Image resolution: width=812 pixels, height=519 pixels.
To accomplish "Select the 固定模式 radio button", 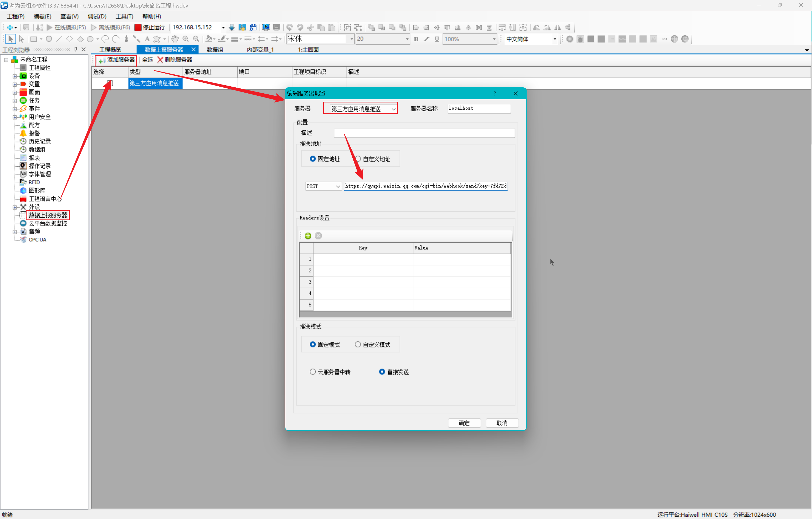I will 313,345.
